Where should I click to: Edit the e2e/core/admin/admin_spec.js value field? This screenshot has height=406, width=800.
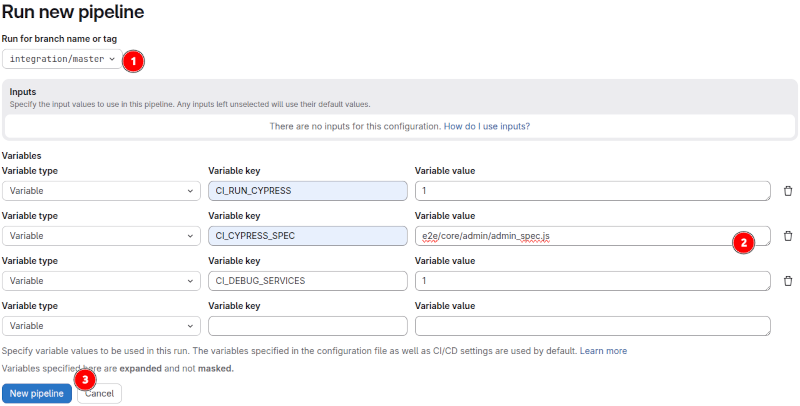592,236
